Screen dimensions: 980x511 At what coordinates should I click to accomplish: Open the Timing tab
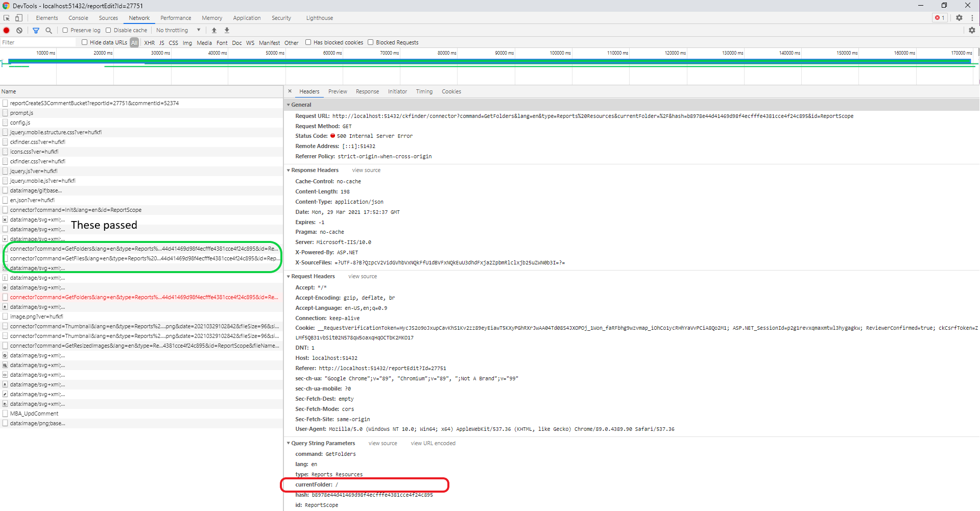click(424, 91)
